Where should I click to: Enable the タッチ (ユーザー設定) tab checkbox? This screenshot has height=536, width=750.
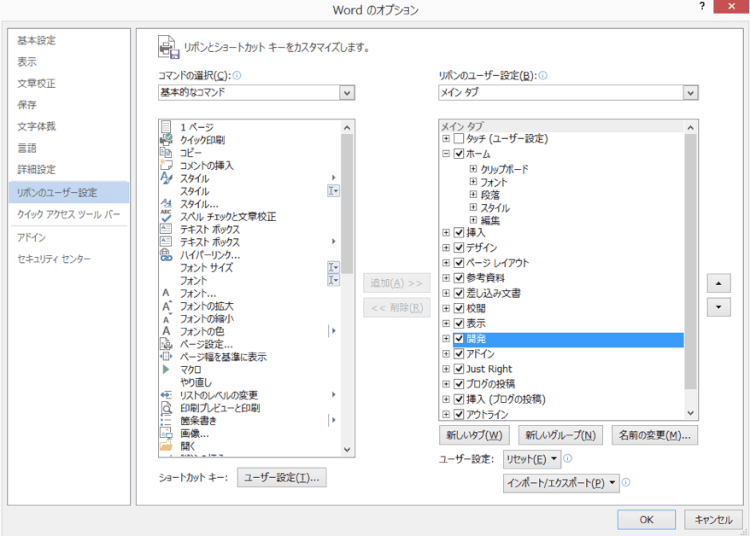(x=459, y=139)
